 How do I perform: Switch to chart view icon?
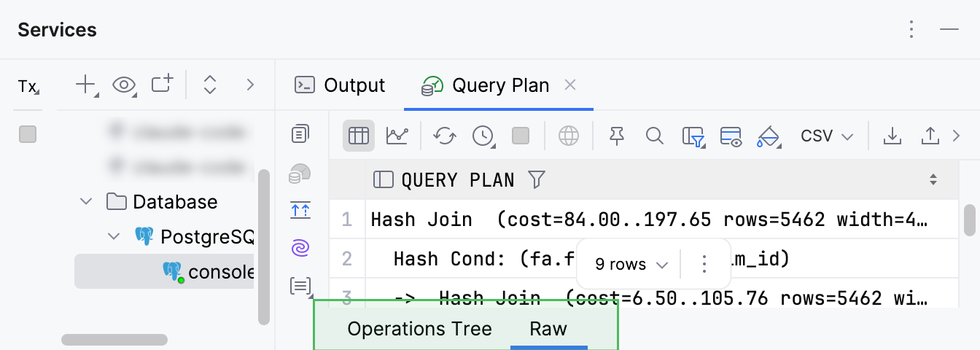pyautogui.click(x=397, y=136)
